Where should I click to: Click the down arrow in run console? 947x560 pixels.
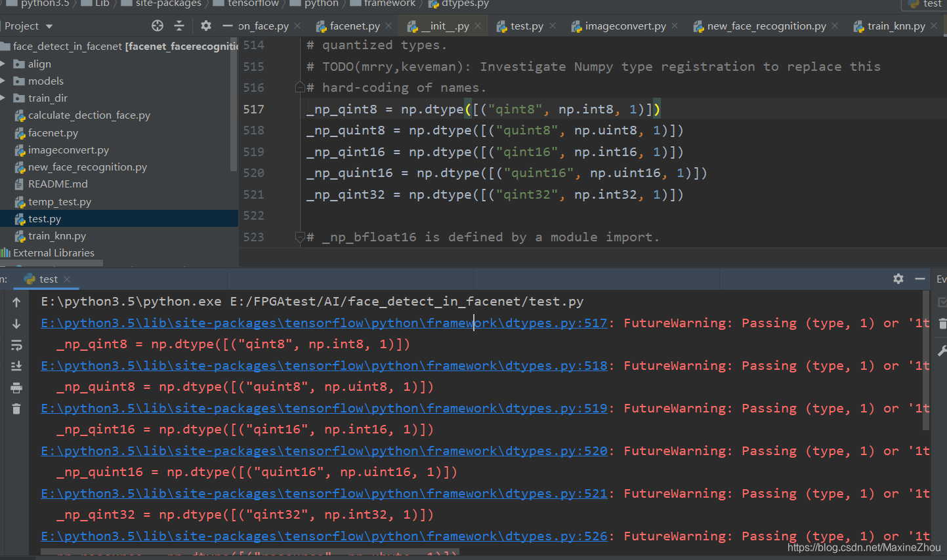[16, 324]
